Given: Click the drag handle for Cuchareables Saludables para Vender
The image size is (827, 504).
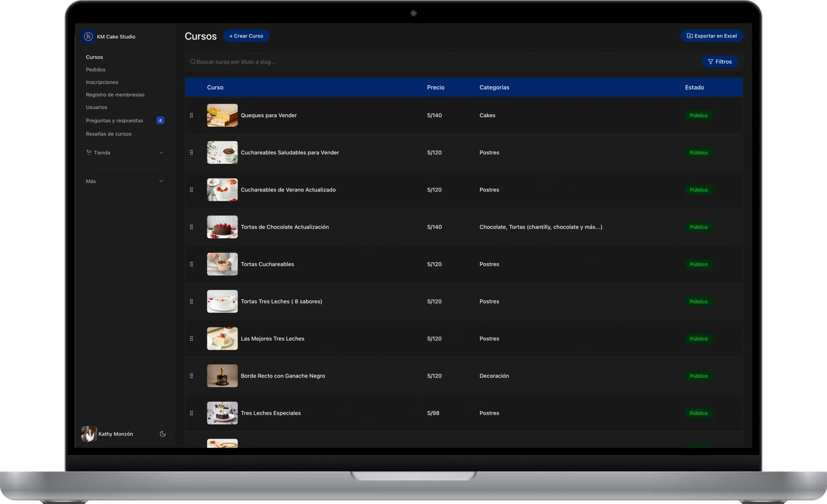Looking at the screenshot, I should coord(191,153).
